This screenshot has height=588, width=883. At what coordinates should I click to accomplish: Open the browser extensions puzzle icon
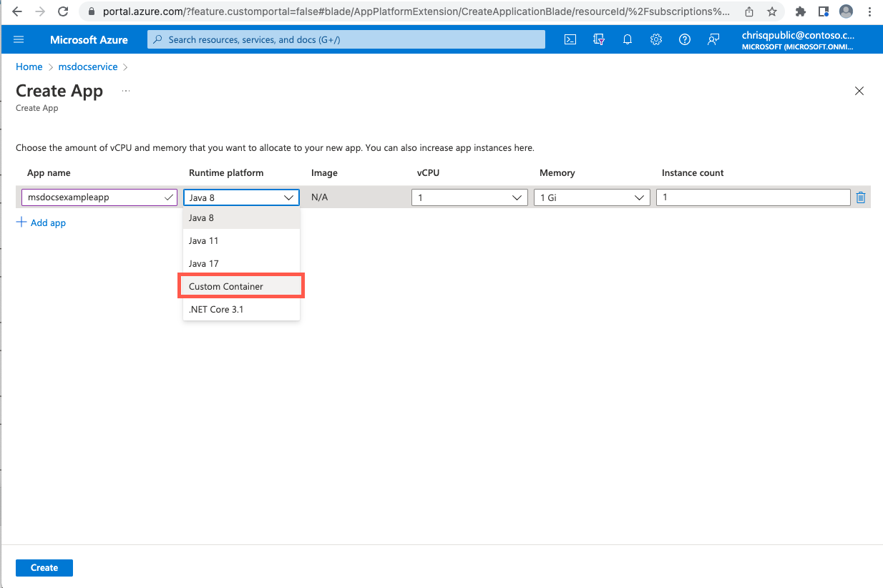click(x=801, y=11)
